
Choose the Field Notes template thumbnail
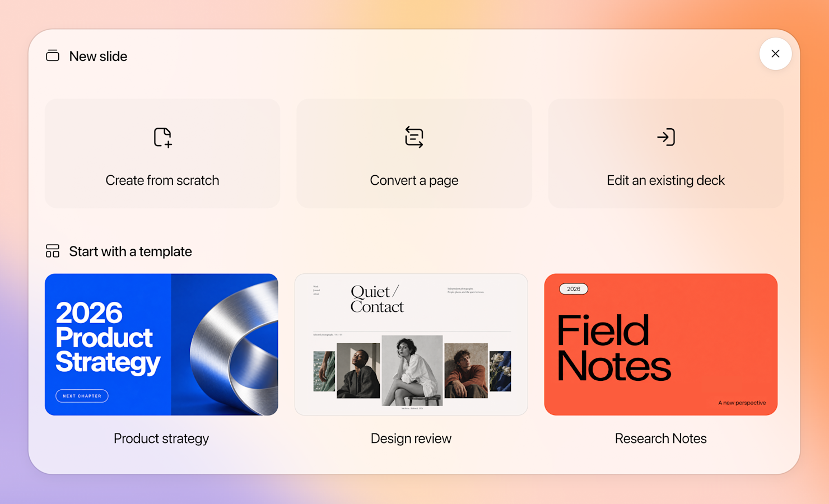tap(661, 344)
